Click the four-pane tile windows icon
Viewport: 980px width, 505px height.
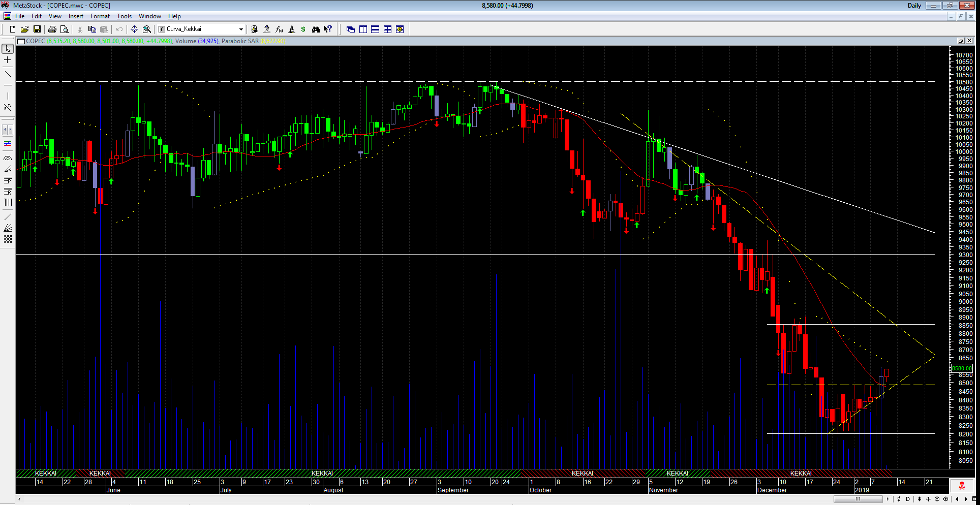click(x=387, y=29)
